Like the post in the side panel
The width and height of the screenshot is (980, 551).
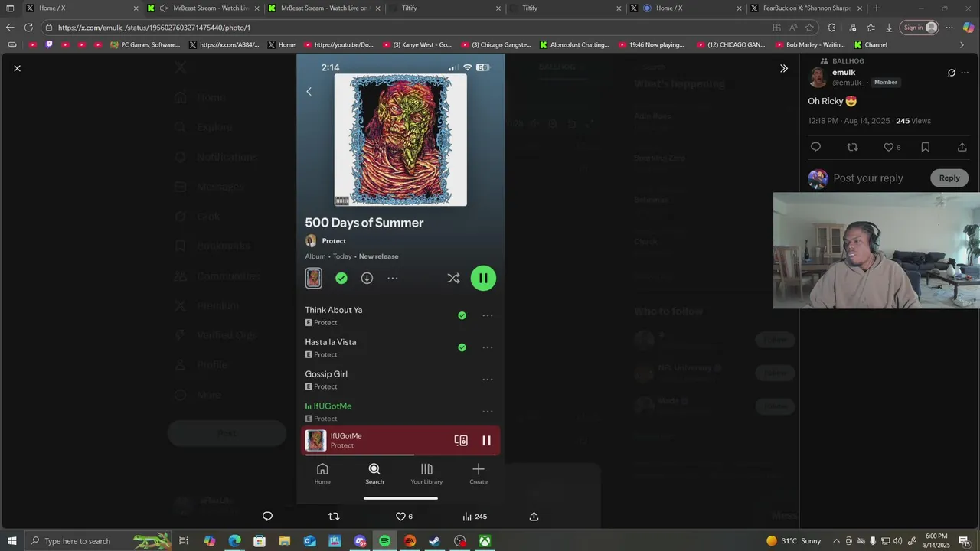(889, 147)
